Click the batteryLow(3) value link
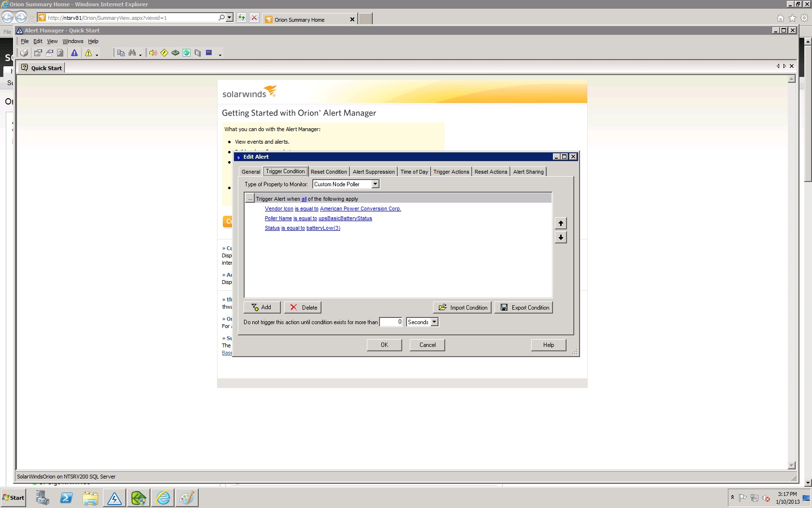 pos(323,228)
